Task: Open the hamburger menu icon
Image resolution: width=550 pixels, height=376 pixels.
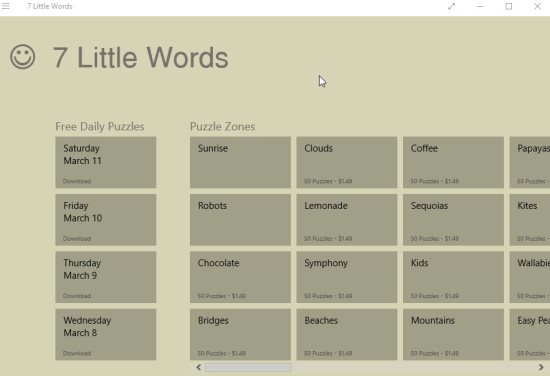Action: tap(6, 6)
